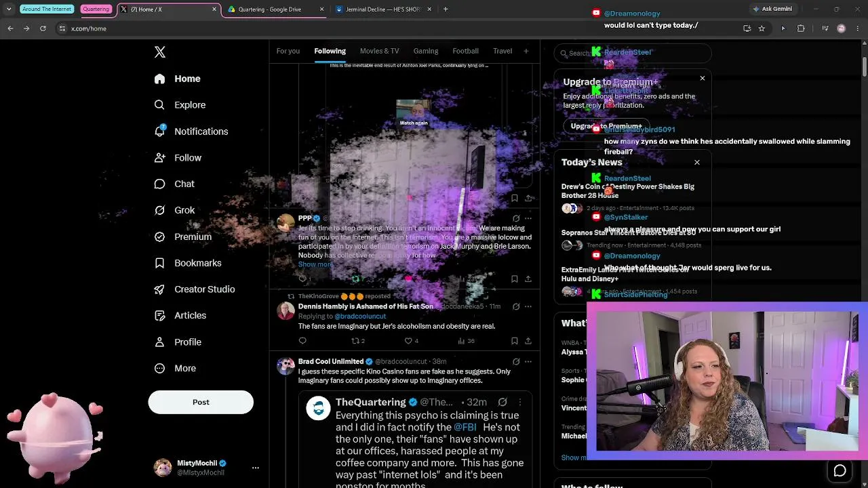Image resolution: width=868 pixels, height=488 pixels.
Task: Open Dennis Hambly's profile avatar
Action: point(286,311)
